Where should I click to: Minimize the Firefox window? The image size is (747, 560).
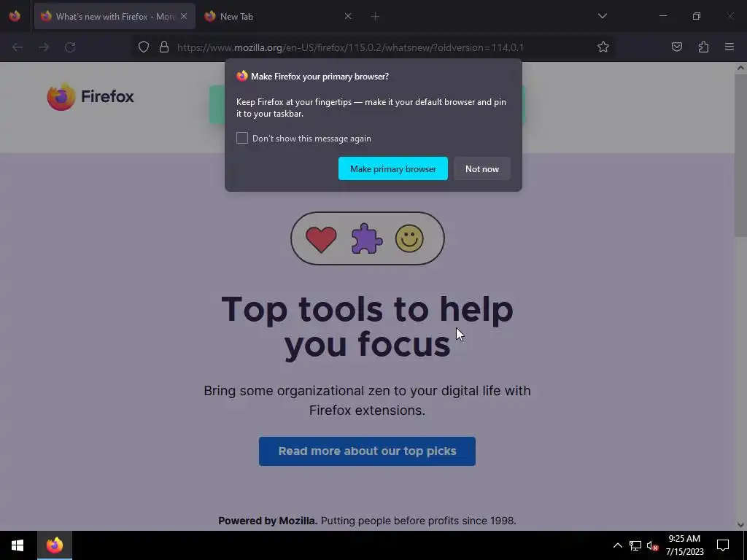click(662, 16)
